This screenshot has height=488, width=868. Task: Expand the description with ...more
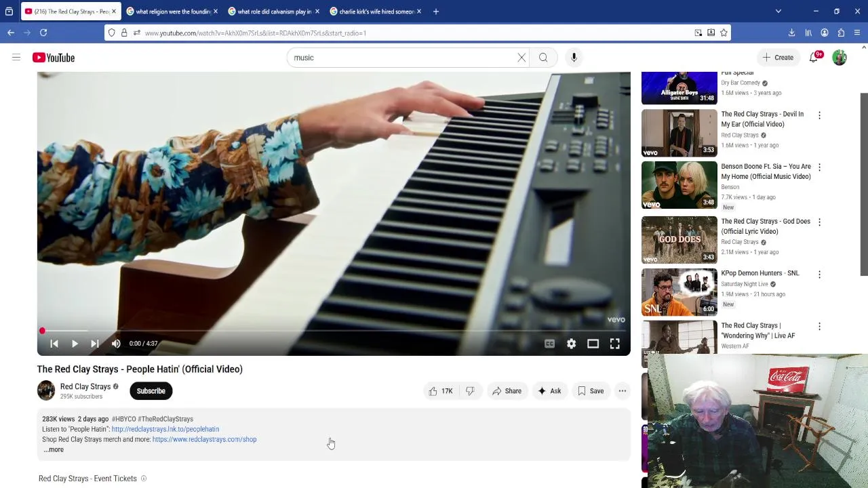pyautogui.click(x=54, y=449)
